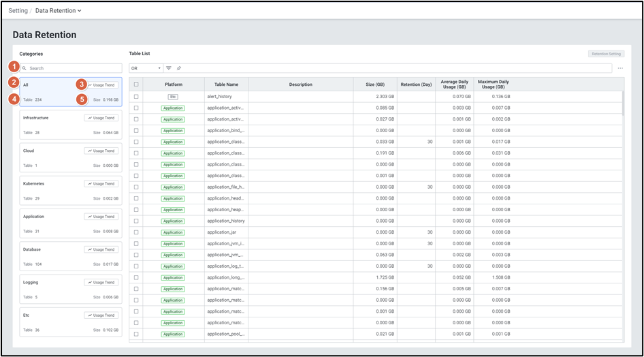Image resolution: width=644 pixels, height=357 pixels.
Task: Select the application_jar row checkbox
Action: (136, 232)
